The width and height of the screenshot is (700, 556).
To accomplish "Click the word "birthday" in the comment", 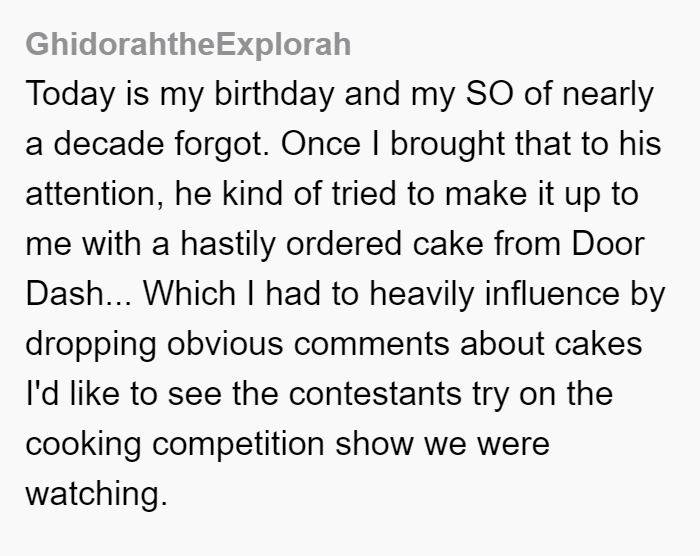I will [x=274, y=95].
